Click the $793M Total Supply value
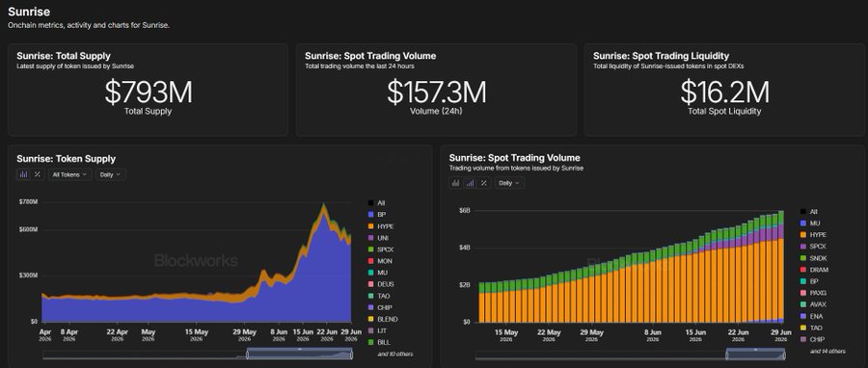This screenshot has height=368, width=868. (149, 92)
